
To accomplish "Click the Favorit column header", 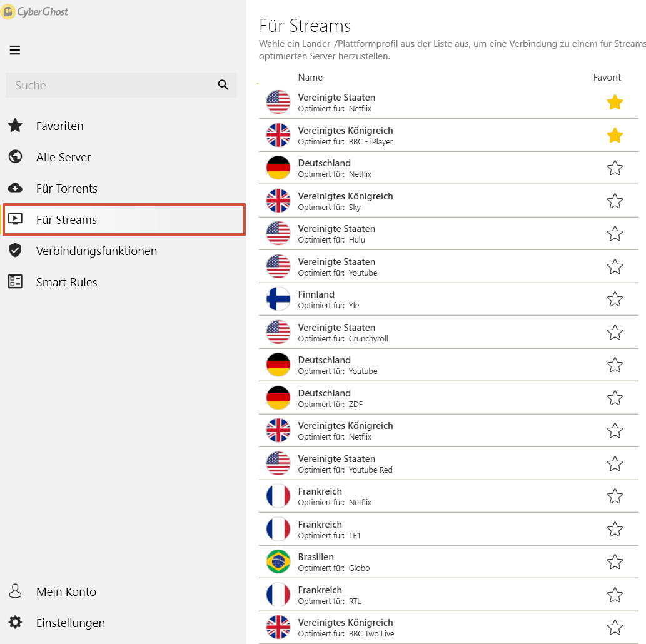I will (607, 78).
